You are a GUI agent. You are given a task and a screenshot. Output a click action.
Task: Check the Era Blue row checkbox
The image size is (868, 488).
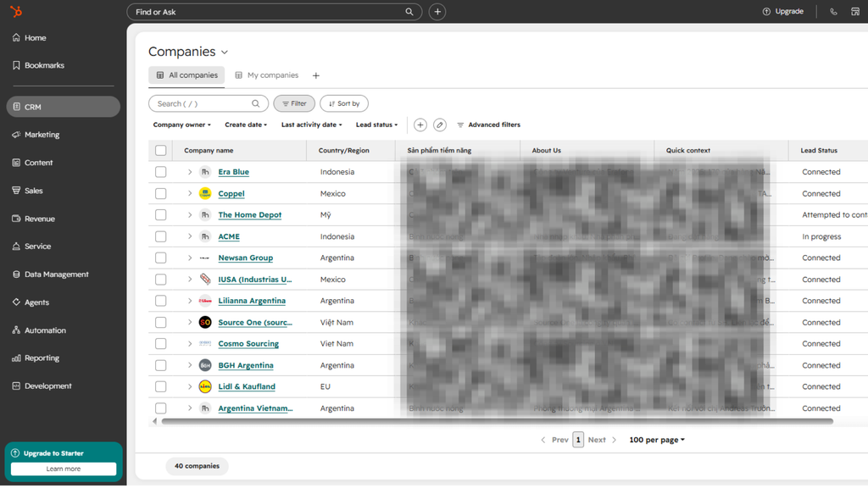tap(160, 172)
